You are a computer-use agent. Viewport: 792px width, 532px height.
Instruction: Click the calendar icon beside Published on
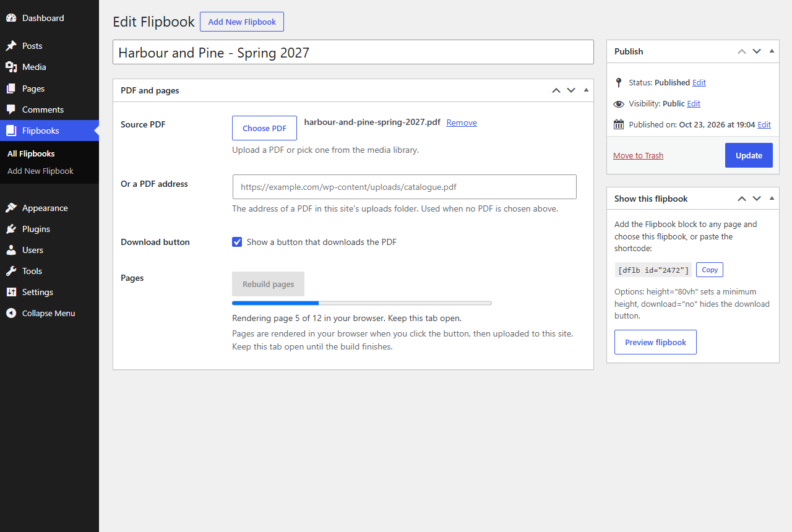tap(619, 124)
